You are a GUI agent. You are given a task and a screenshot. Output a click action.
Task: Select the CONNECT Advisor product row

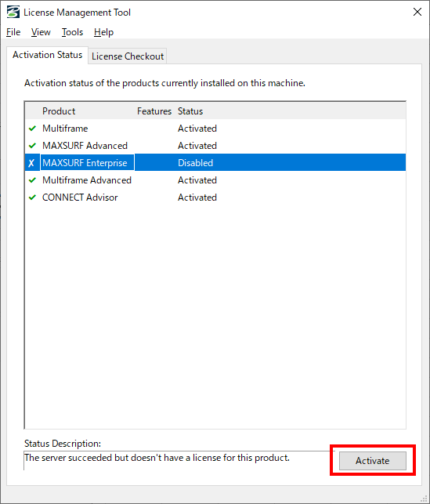215,198
